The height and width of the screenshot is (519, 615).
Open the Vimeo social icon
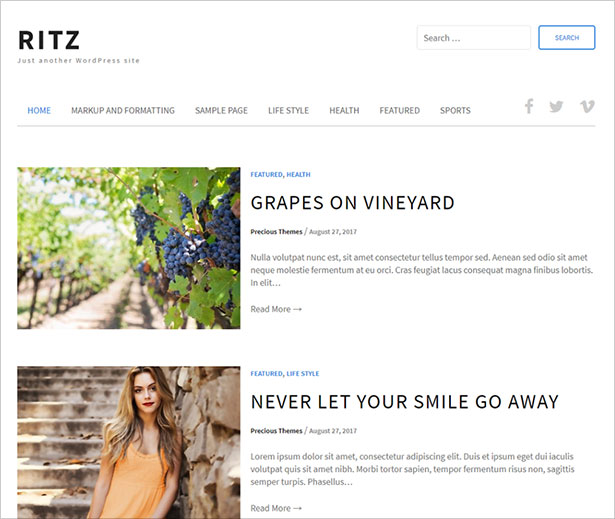587,106
